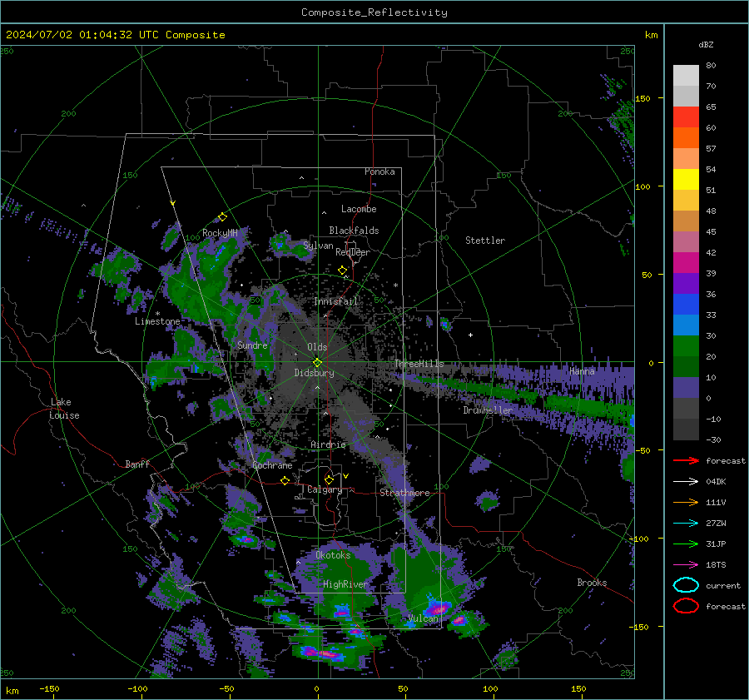Click the 18TS legend label

point(716,565)
